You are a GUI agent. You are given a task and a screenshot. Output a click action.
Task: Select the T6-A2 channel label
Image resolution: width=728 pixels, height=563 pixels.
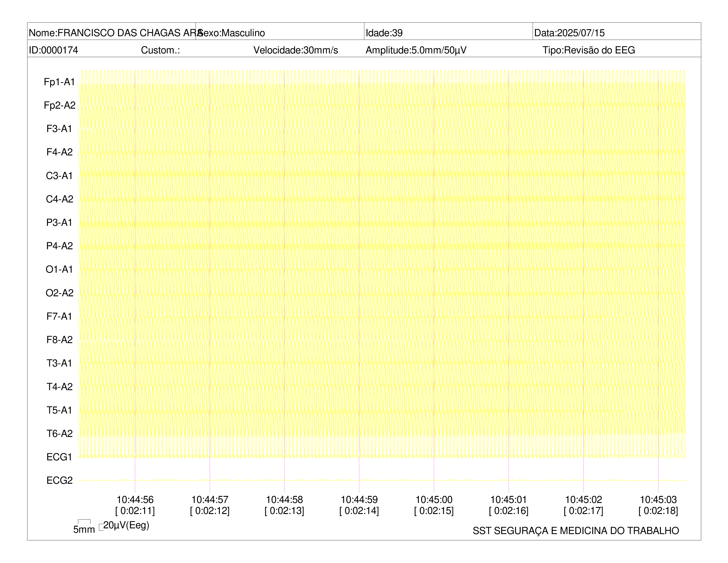[x=60, y=433]
